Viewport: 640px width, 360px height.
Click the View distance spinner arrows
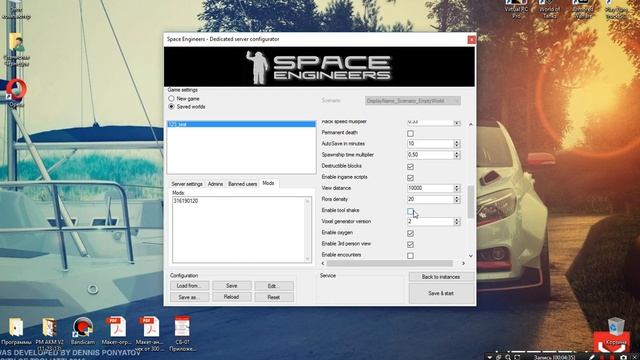457,188
